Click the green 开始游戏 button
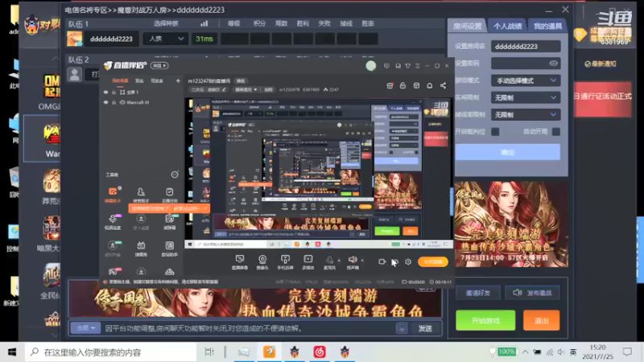Image resolution: width=644 pixels, height=362 pixels. (x=485, y=320)
